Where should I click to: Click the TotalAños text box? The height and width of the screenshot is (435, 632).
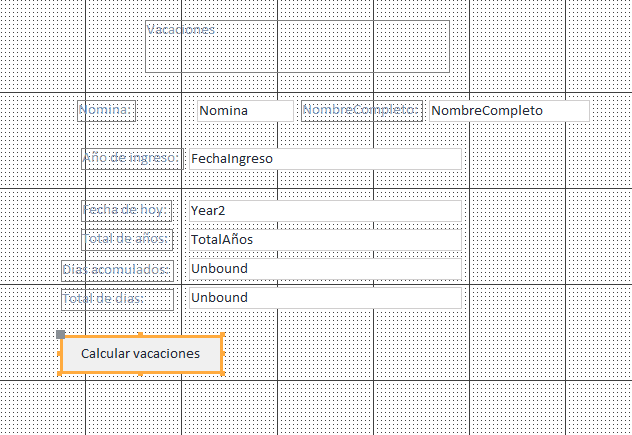pos(325,240)
